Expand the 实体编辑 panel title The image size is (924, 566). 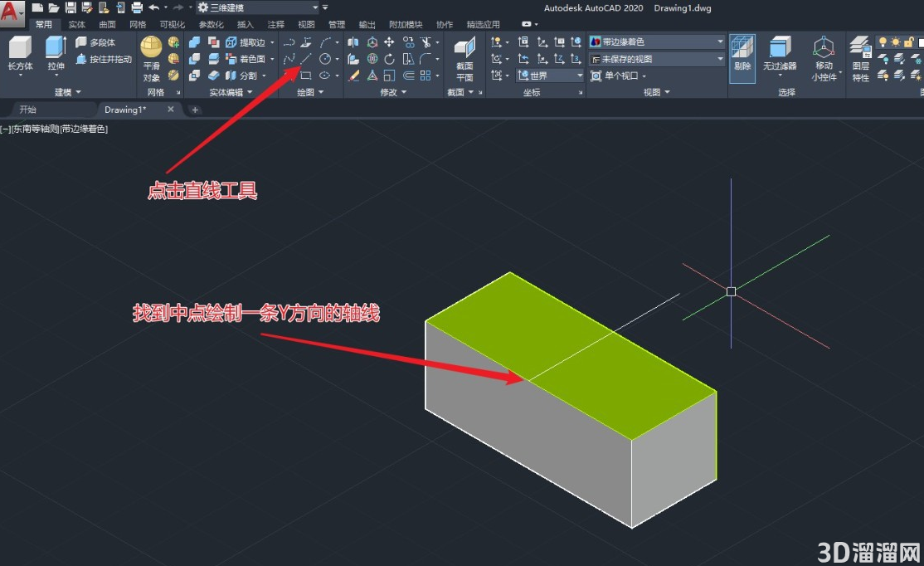[x=231, y=92]
